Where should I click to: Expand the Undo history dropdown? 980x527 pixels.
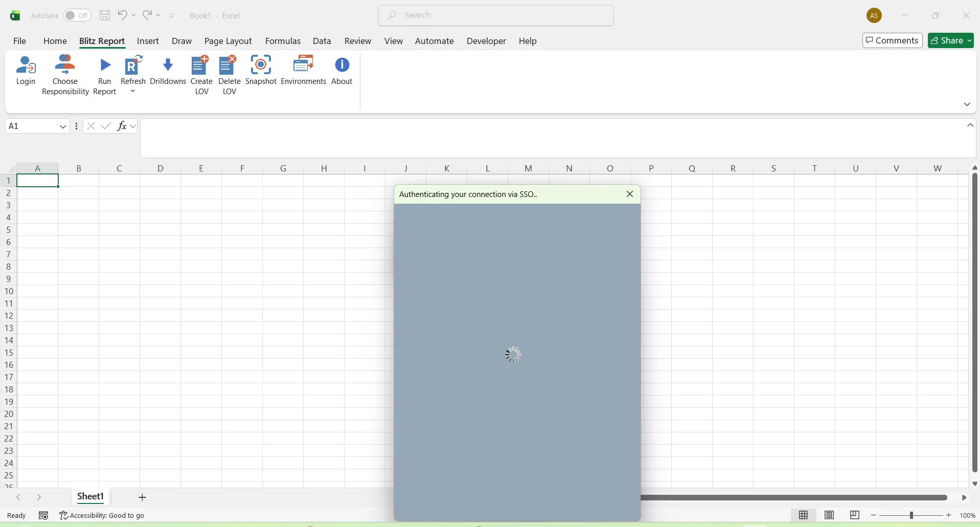tap(134, 15)
